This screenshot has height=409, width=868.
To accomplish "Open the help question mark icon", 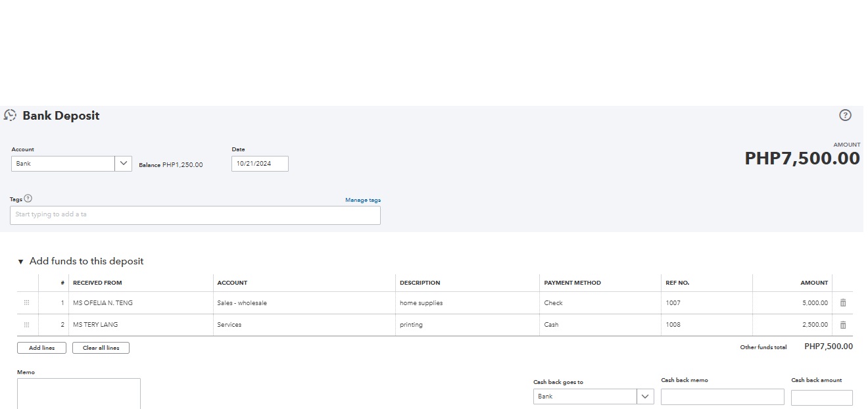I will [x=845, y=116].
